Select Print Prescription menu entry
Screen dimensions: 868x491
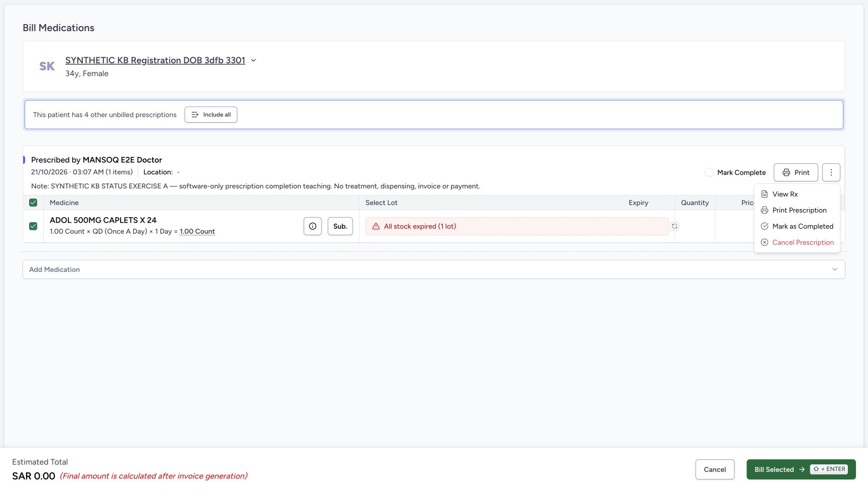pos(797,210)
